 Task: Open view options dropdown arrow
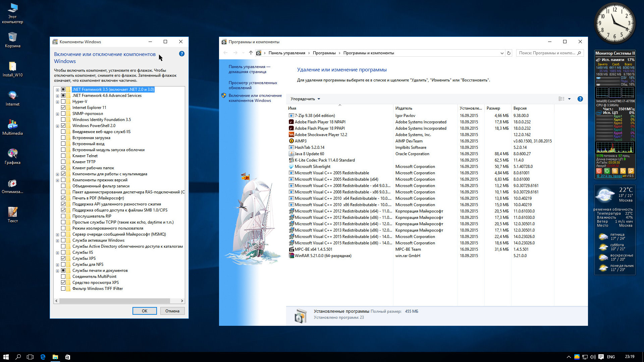coord(569,99)
